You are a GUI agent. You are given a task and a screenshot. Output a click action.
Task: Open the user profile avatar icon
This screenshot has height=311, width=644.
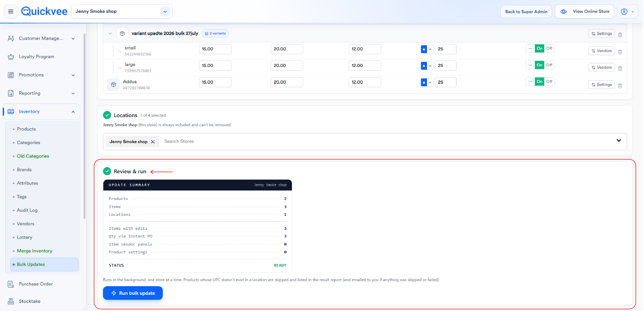click(624, 12)
